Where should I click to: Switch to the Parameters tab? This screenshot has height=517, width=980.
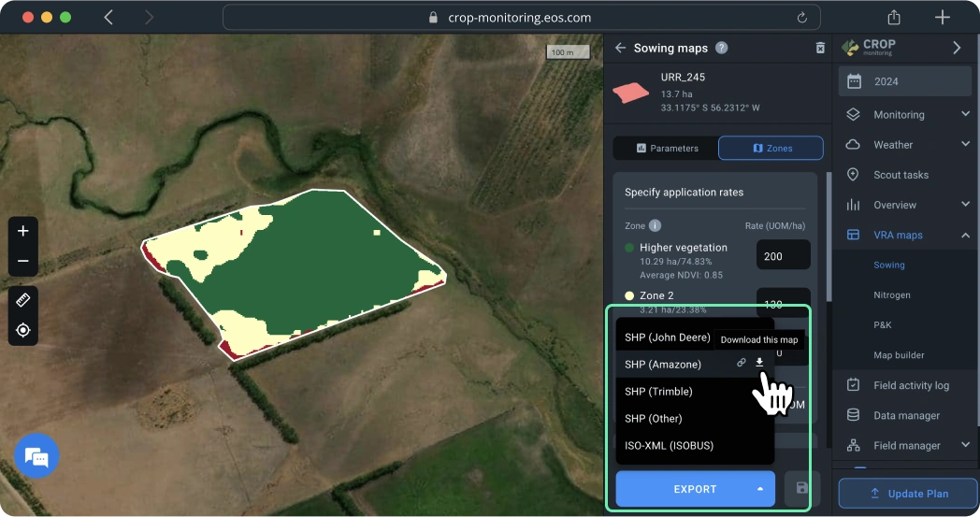pyautogui.click(x=667, y=148)
